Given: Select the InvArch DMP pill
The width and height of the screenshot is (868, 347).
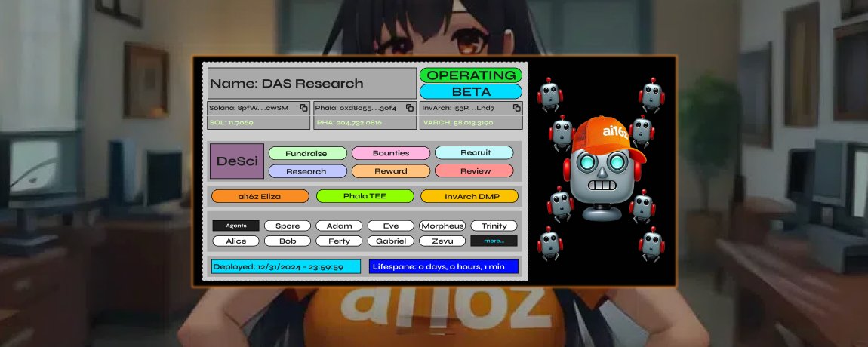Looking at the screenshot, I should 469,196.
